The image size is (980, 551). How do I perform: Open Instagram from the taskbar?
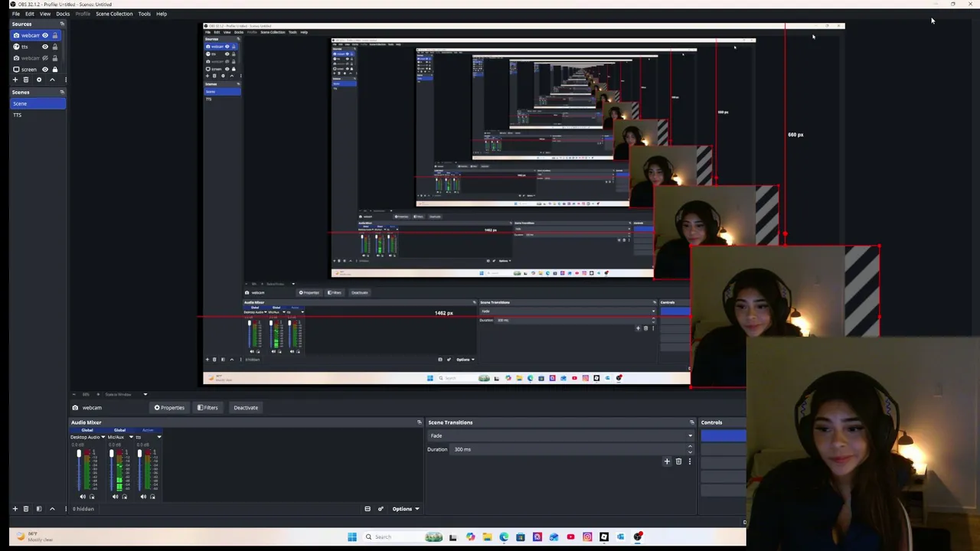(x=587, y=537)
